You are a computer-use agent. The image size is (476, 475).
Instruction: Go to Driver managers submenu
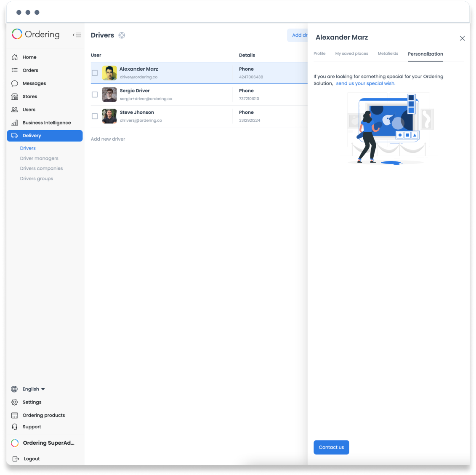(39, 158)
